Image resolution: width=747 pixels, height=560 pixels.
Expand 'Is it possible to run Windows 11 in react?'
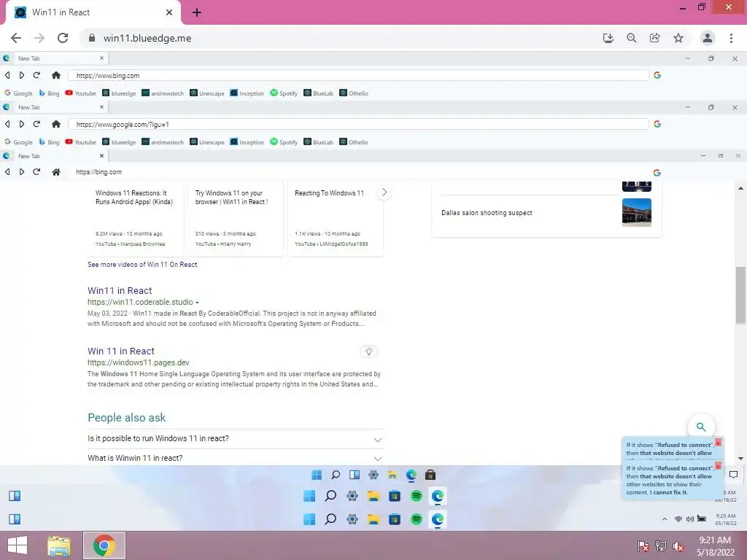[236, 438]
